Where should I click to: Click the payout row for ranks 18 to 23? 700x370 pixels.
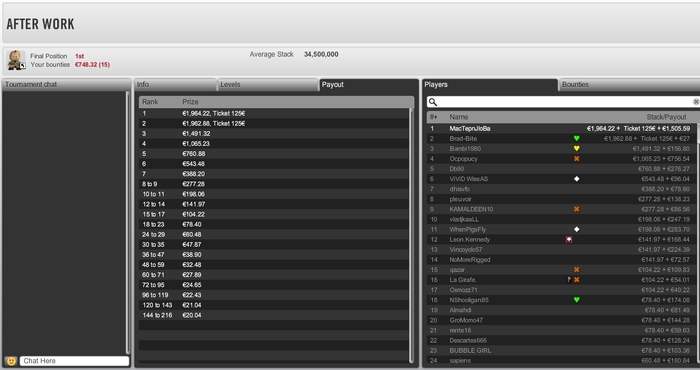tap(274, 224)
